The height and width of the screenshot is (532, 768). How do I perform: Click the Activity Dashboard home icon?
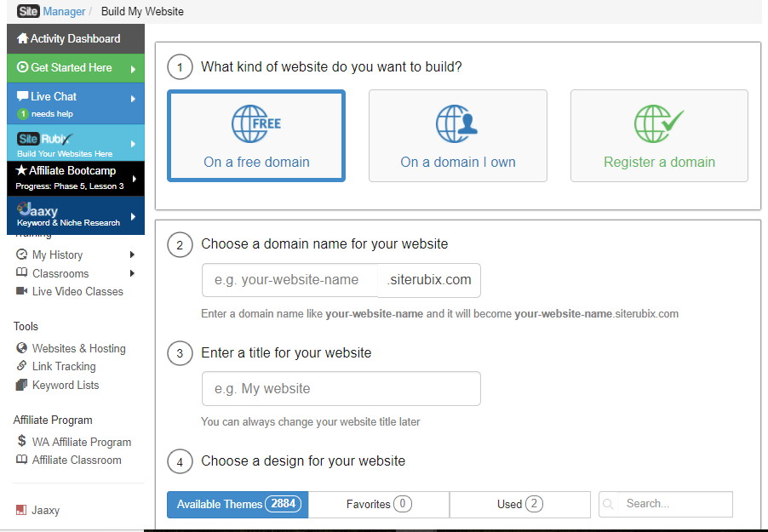click(22, 38)
